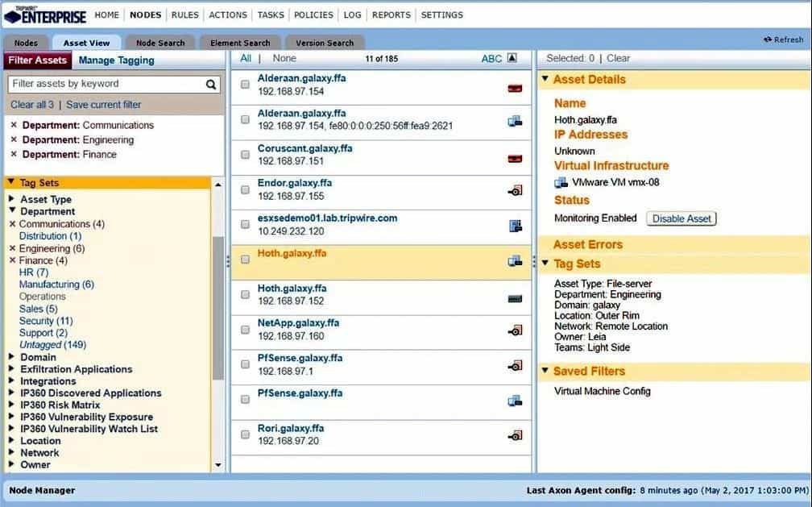
Task: Check the Hoth 192.168.97.152 checkbox
Action: pos(245,294)
